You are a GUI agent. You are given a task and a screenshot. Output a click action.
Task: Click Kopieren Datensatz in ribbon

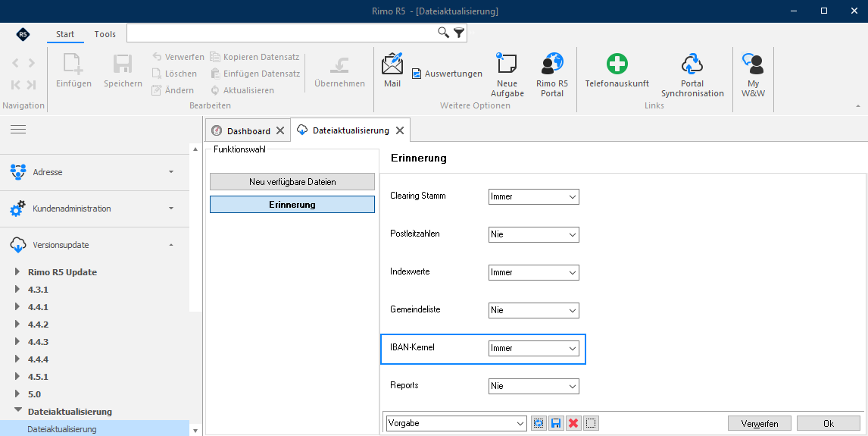255,57
